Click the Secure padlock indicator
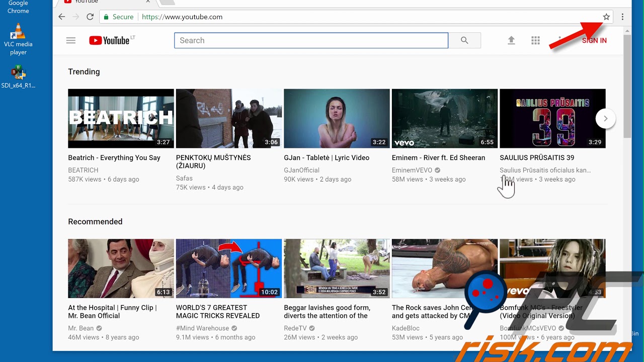This screenshot has height=362, width=644. point(119,17)
